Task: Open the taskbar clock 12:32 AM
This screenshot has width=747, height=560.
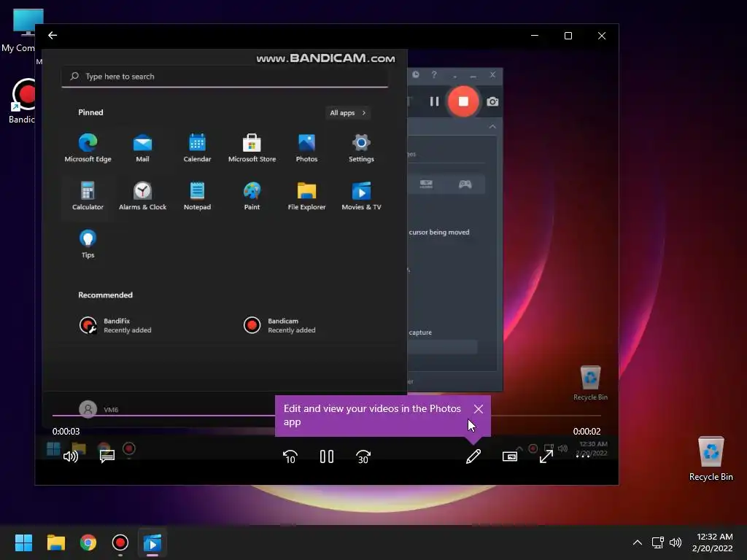Action: click(713, 542)
